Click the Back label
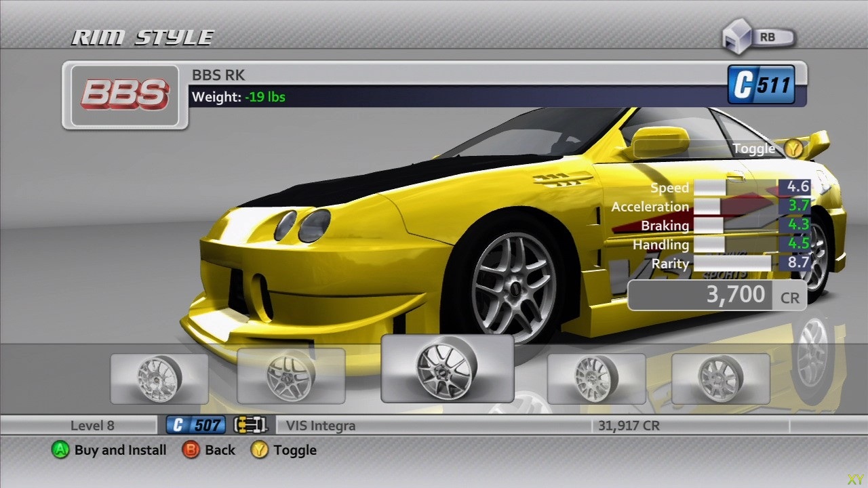The width and height of the screenshot is (868, 488). 220,450
